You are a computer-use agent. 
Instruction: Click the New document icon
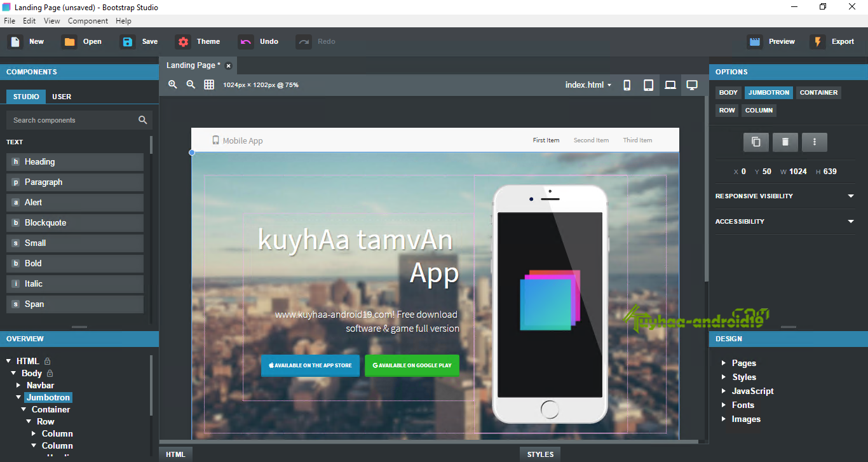15,42
